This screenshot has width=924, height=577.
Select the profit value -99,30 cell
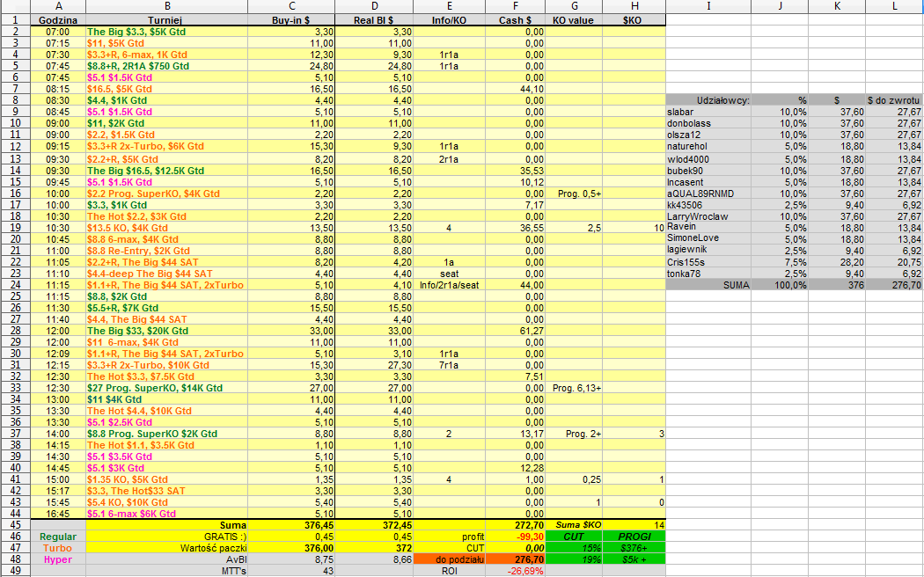[515, 537]
